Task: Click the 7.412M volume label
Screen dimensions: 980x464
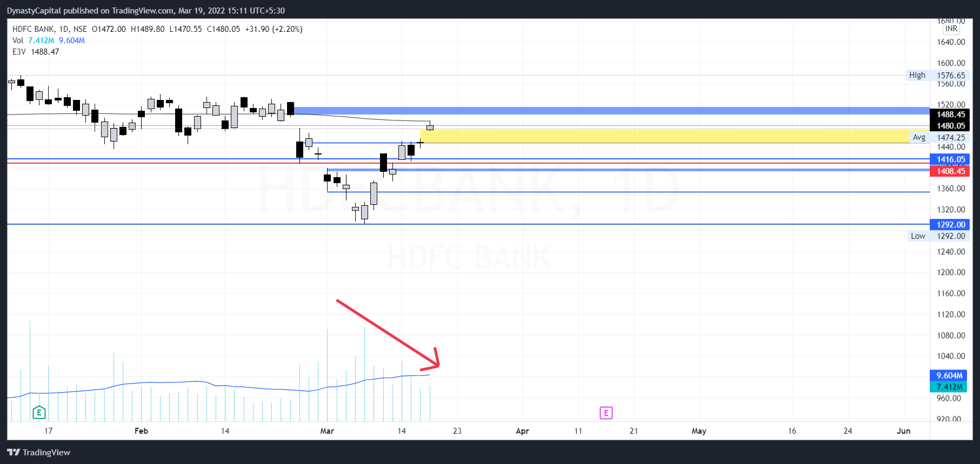Action: pos(949,387)
